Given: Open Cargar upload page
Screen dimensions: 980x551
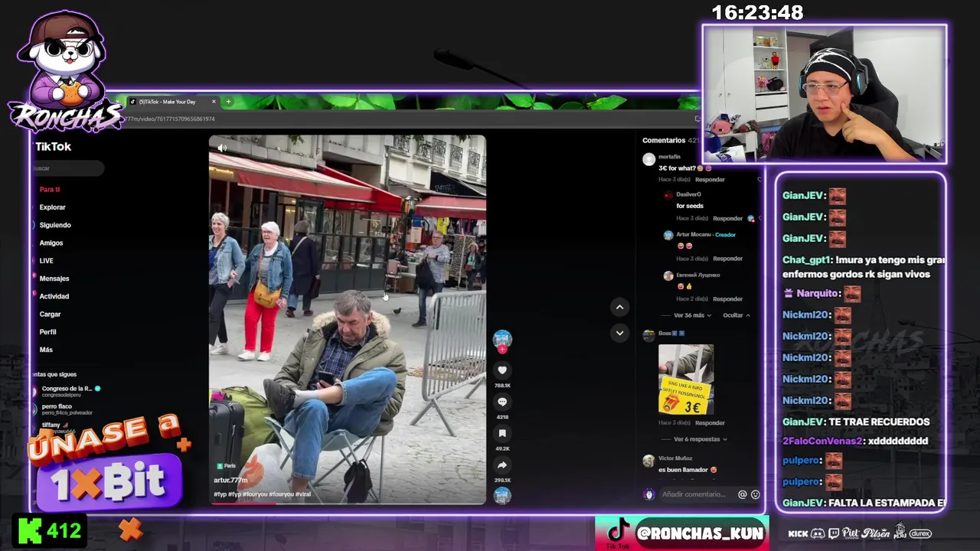Looking at the screenshot, I should coord(50,314).
